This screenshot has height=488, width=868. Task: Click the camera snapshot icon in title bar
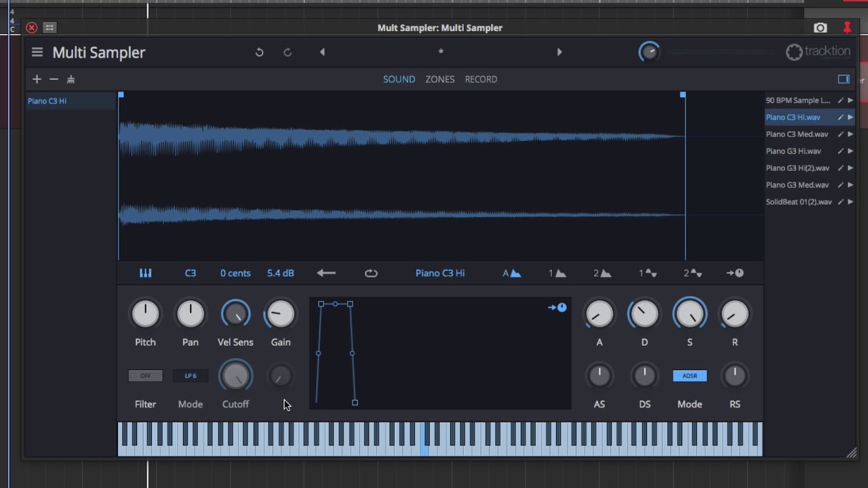coord(821,28)
